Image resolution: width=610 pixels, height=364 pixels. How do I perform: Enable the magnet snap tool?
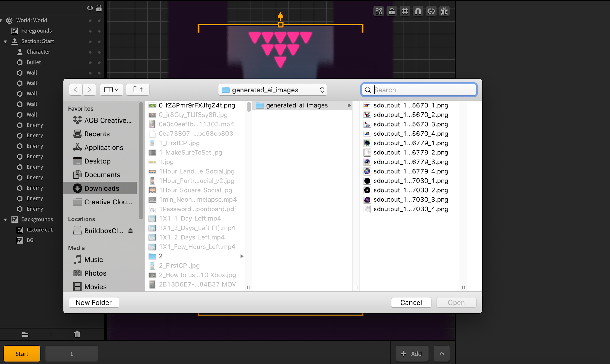418,11
